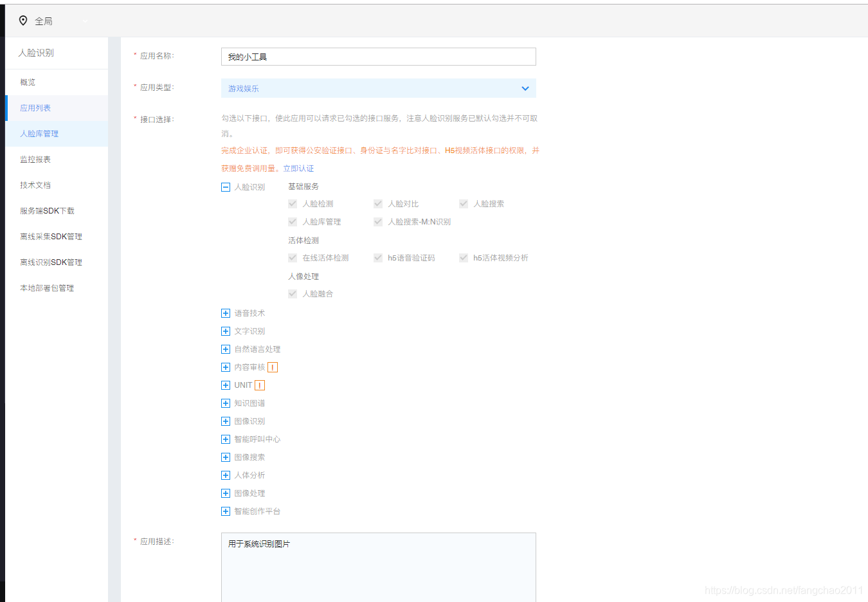Click the location pin icon in the header
This screenshot has height=602, width=868.
coord(24,20)
